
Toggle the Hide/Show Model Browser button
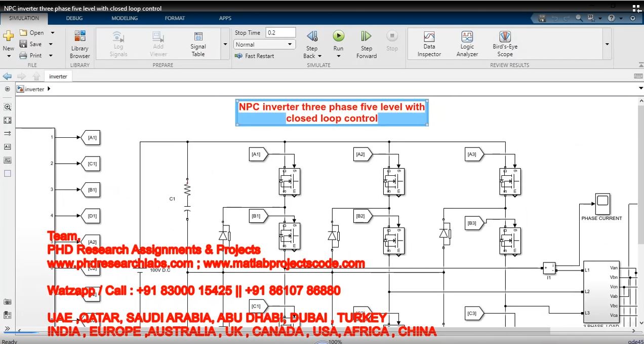pos(8,328)
